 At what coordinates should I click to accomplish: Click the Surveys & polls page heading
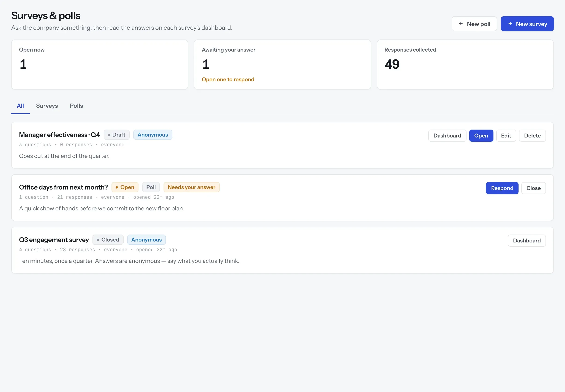click(46, 16)
